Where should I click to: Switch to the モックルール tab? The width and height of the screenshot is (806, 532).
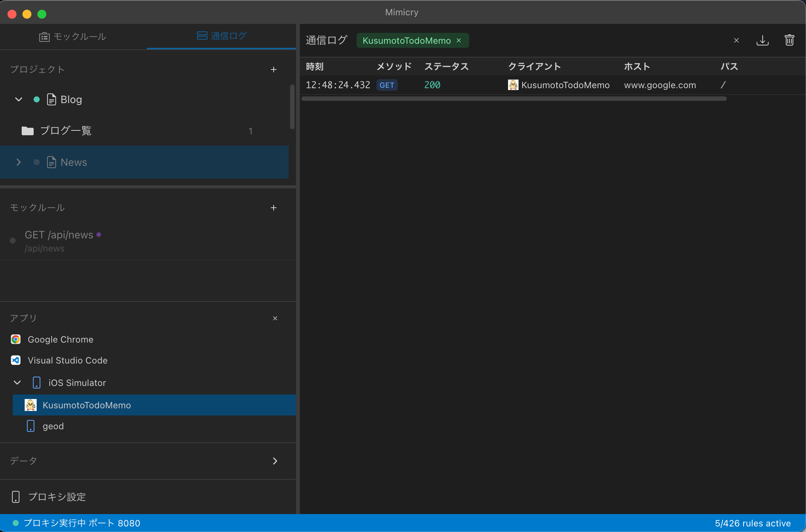coord(73,37)
